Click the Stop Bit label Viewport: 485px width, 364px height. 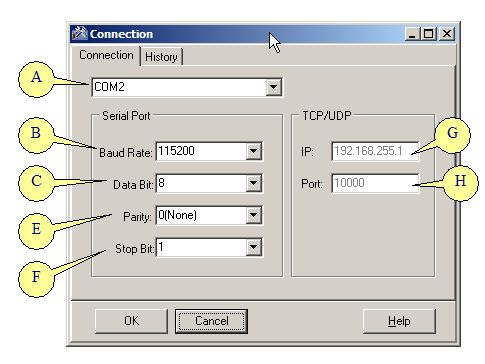click(135, 249)
